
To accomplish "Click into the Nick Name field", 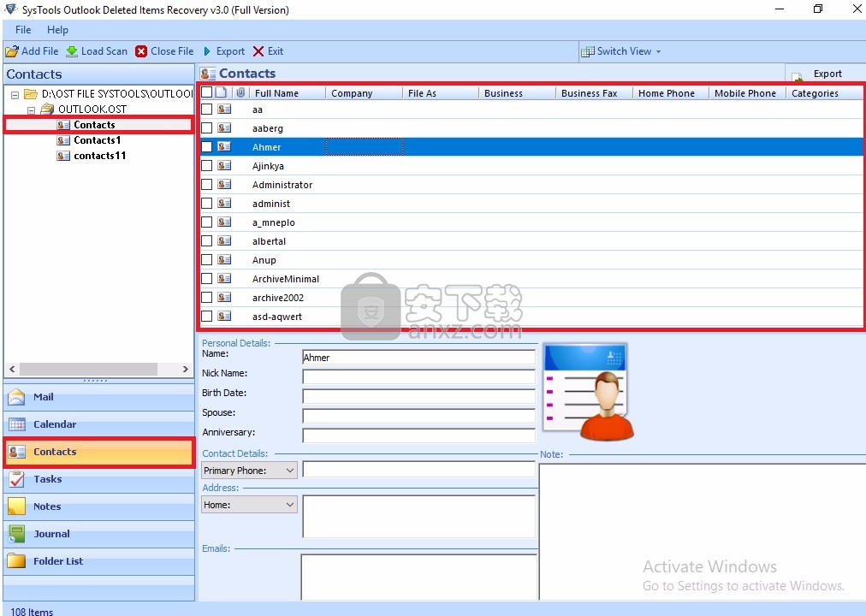I will click(x=418, y=377).
